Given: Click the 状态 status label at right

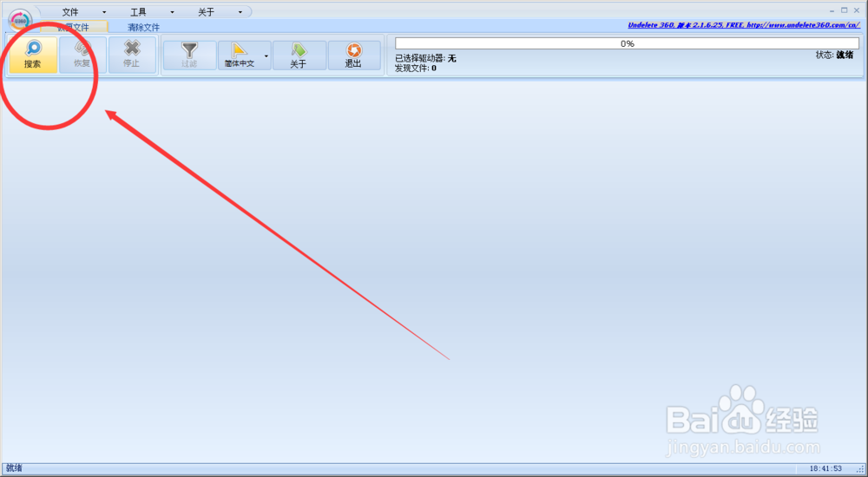Looking at the screenshot, I should pos(835,55).
